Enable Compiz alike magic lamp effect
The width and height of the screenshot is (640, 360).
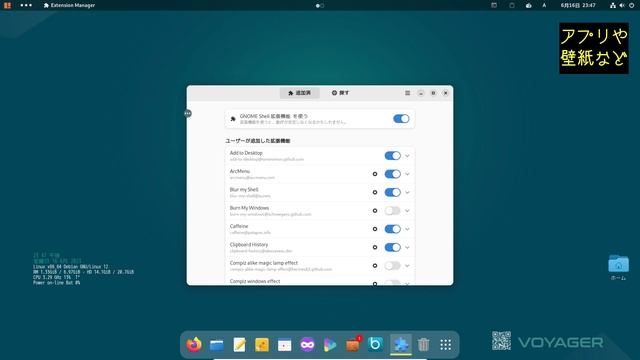coord(392,266)
